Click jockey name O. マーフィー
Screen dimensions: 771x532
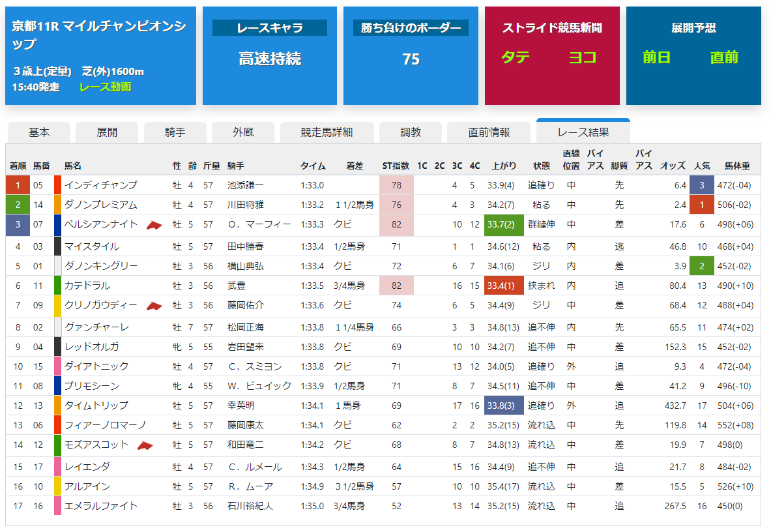click(259, 225)
